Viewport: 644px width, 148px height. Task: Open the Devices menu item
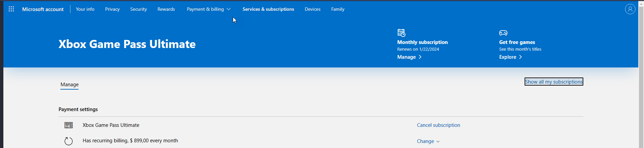pyautogui.click(x=313, y=9)
